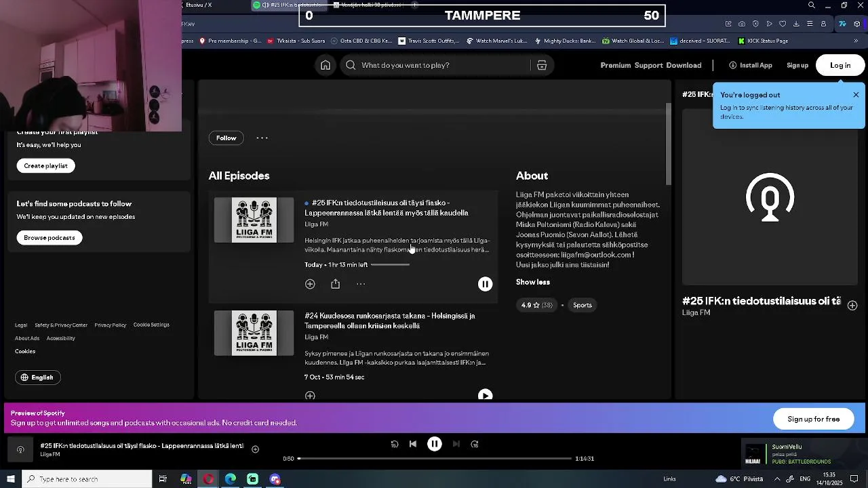Image resolution: width=868 pixels, height=488 pixels.
Task: Click Browse podcasts button
Action: [50, 237]
